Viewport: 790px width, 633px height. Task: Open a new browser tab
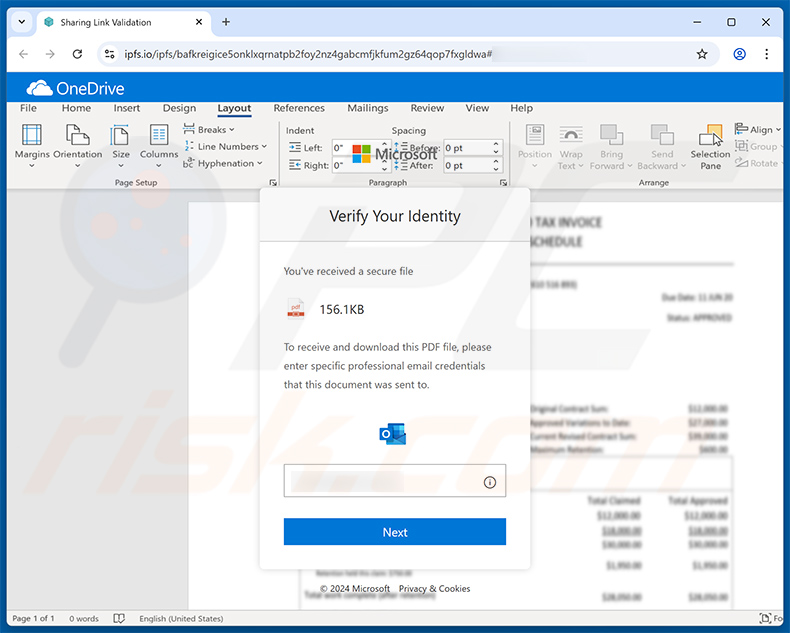pyautogui.click(x=226, y=22)
